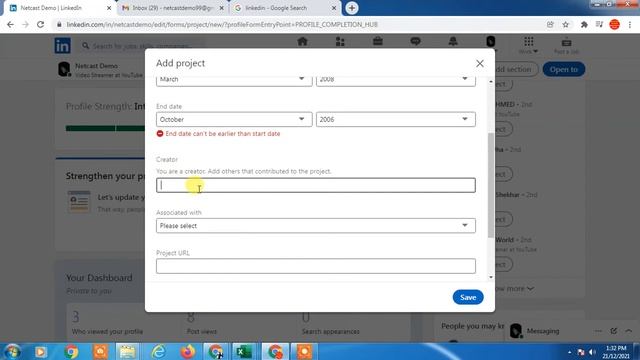
Task: Bookmark this page with the star icon
Action: [565, 24]
